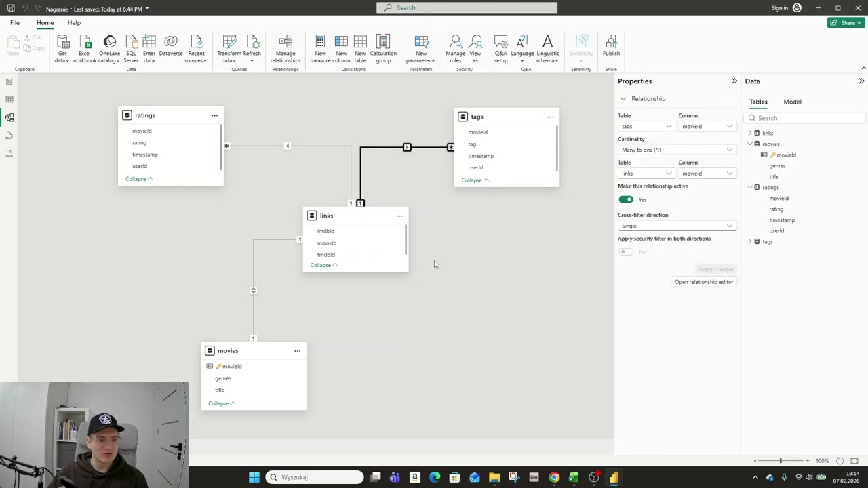Image resolution: width=868 pixels, height=488 pixels.
Task: Open Transform data editor
Action: [229, 49]
